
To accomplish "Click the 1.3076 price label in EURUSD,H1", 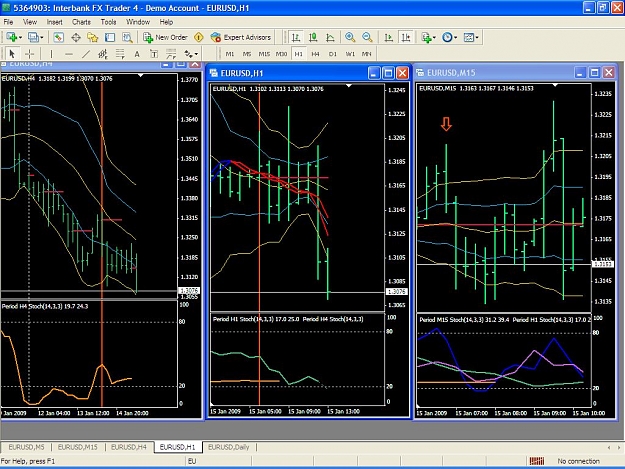I will click(397, 292).
